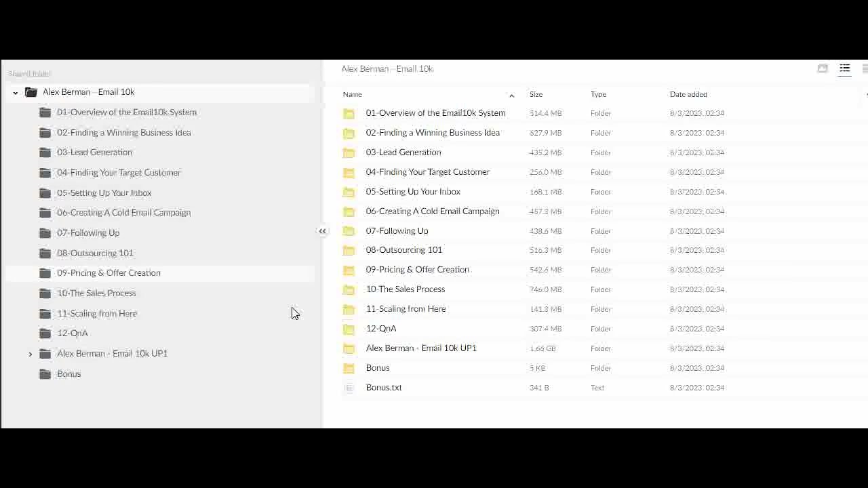Open Alex Berman - Email 10k UP1 in file list
Image resolution: width=868 pixels, height=488 pixels.
(x=421, y=348)
